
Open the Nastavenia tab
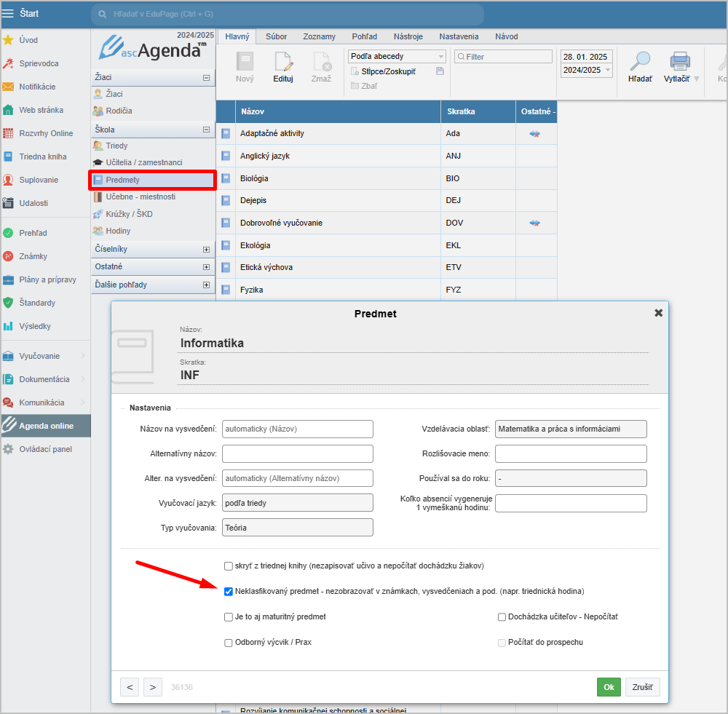tap(459, 36)
